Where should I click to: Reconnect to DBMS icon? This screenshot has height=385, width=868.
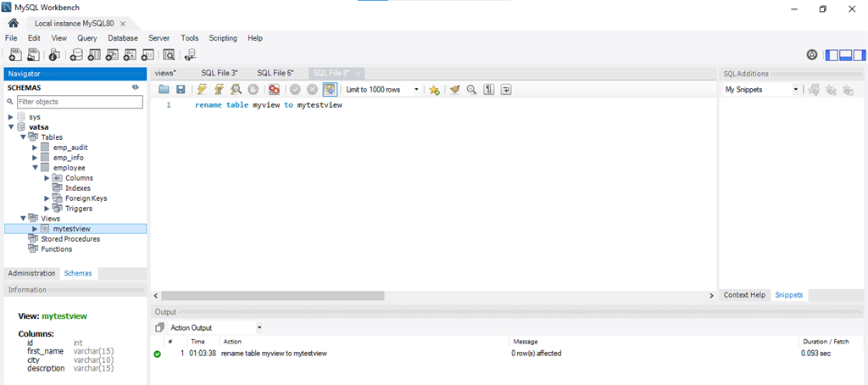(190, 54)
